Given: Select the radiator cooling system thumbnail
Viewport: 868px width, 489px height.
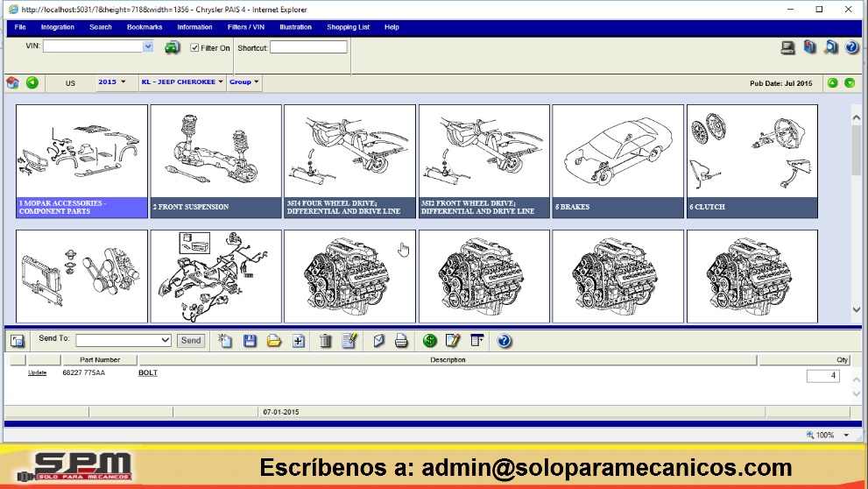Looking at the screenshot, I should (x=81, y=276).
